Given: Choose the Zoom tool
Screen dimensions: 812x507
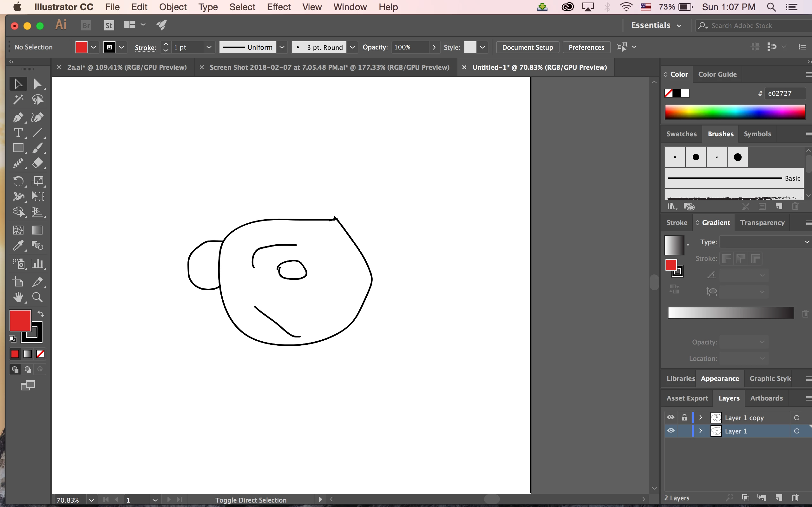Looking at the screenshot, I should click(37, 298).
